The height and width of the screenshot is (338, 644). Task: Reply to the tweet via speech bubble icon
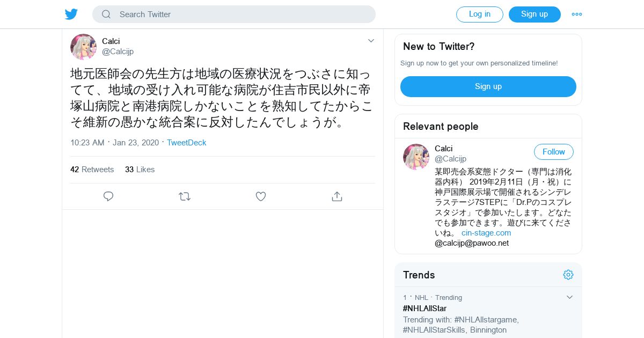tap(108, 196)
